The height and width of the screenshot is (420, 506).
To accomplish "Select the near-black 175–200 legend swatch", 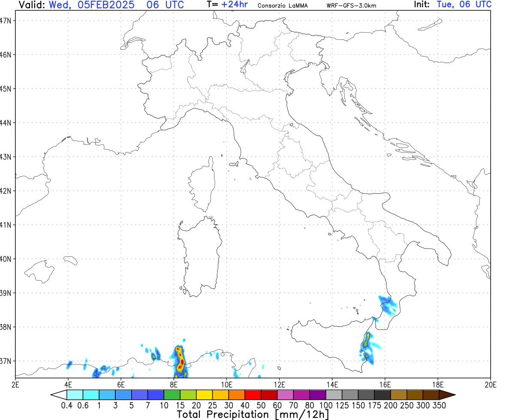I will [x=383, y=395].
